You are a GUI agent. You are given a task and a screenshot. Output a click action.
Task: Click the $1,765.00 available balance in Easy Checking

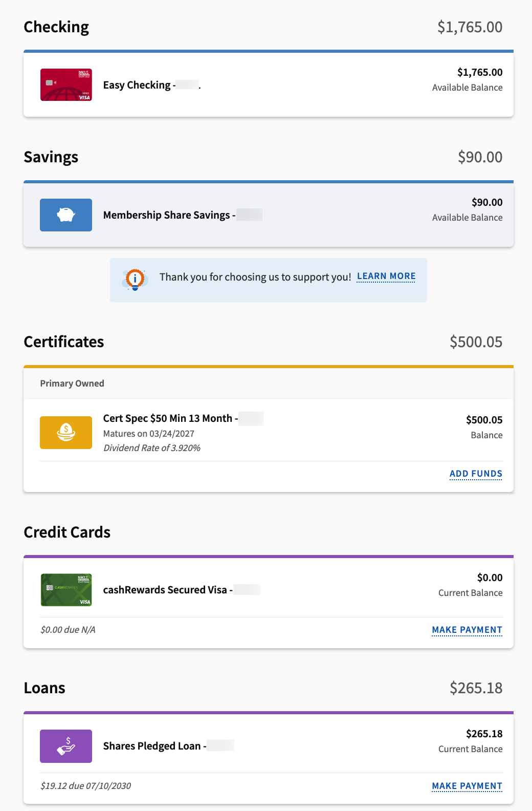point(479,72)
